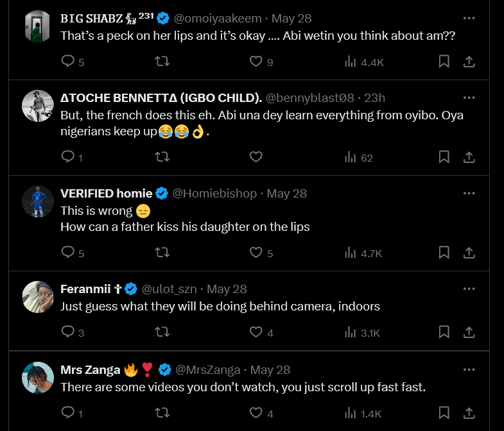Like Feranmii's tweet about behind camera
504x431 pixels.
tap(256, 332)
